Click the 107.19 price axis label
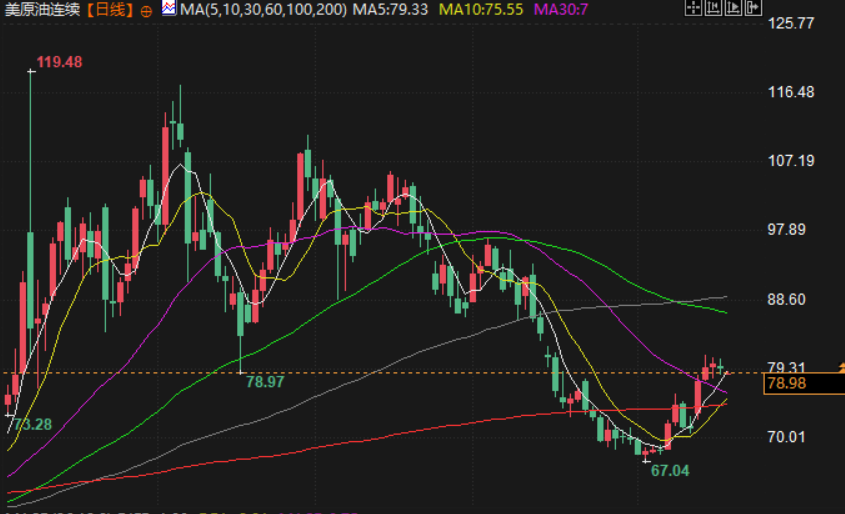 [791, 161]
